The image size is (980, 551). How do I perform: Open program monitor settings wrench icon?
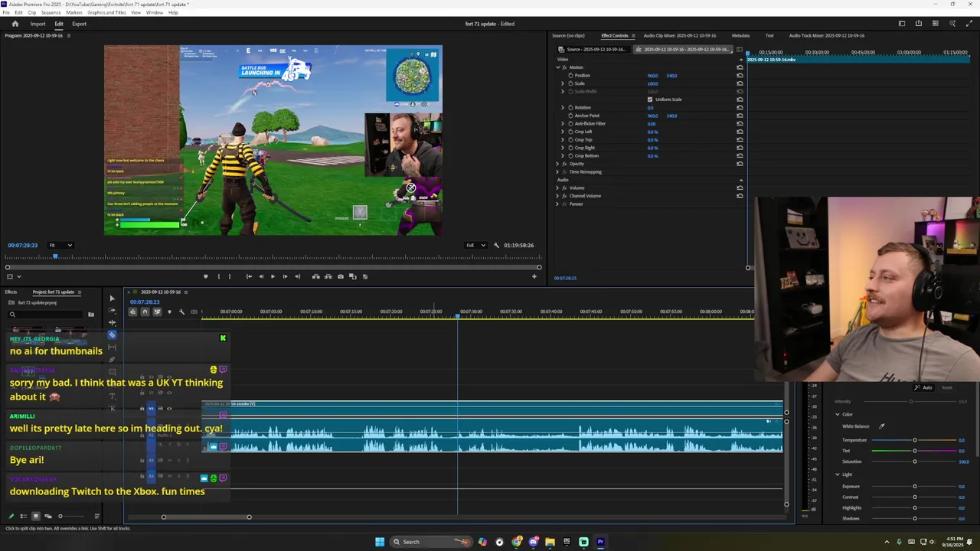pyautogui.click(x=496, y=245)
